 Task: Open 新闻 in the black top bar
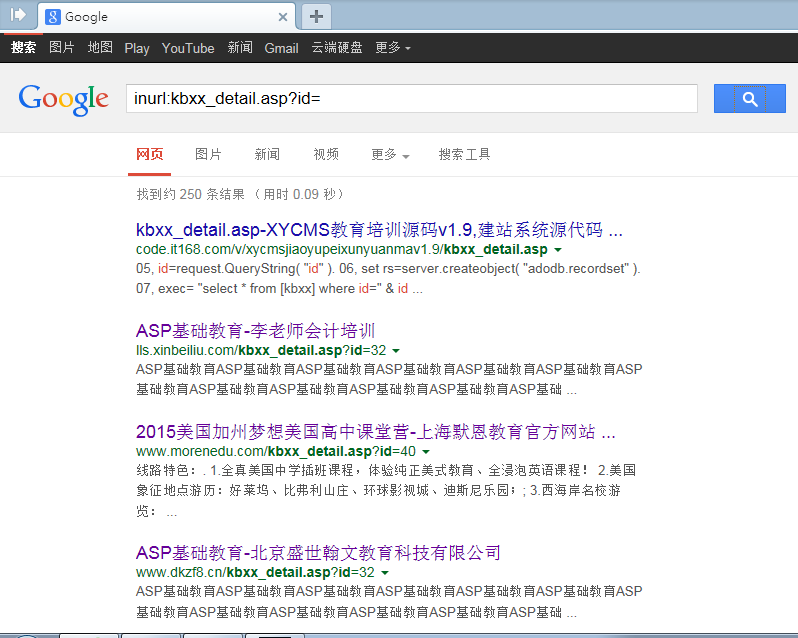pyautogui.click(x=240, y=48)
